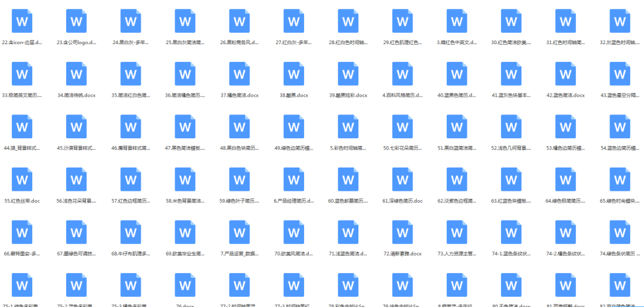
Task: Click the file icon for 31.红色时间轴
Action: [565, 21]
